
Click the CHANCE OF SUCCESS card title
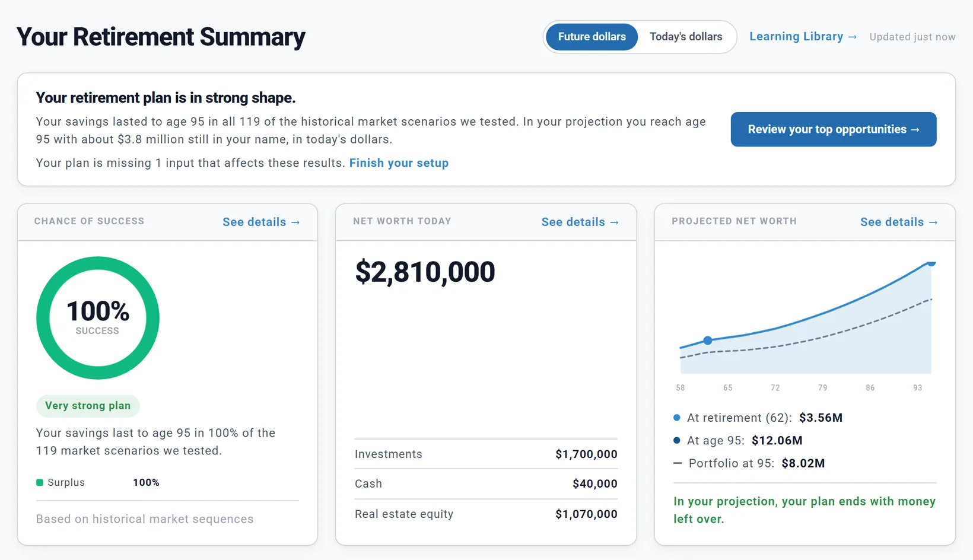click(x=89, y=221)
